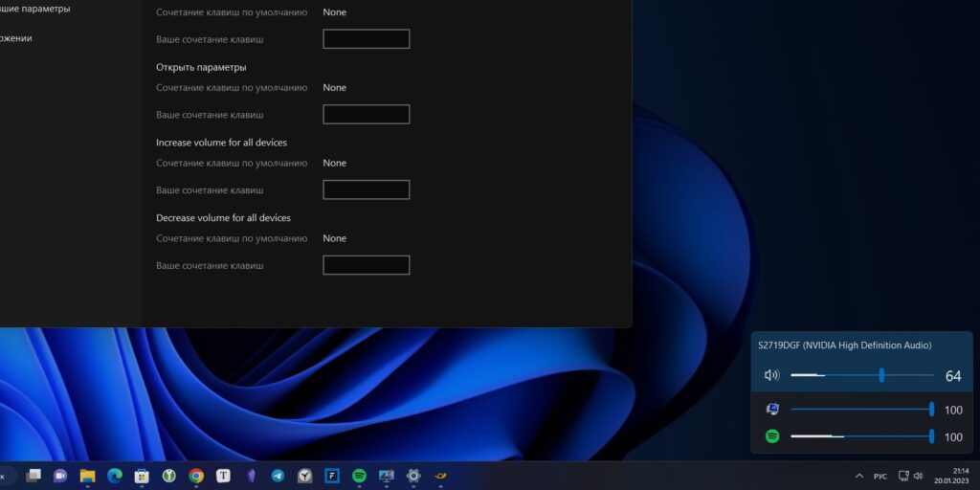The height and width of the screenshot is (490, 980).
Task: Open File Explorer from the taskbar
Action: pos(87,476)
